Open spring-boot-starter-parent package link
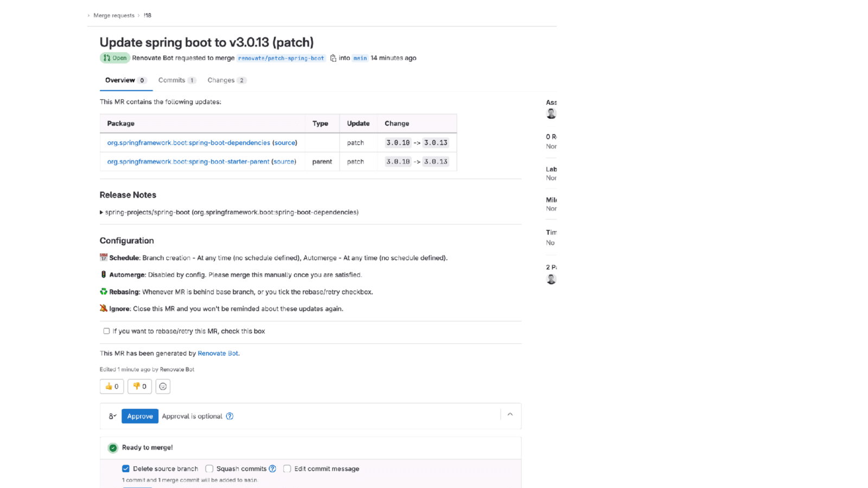This screenshot has width=868, height=488. pos(188,162)
